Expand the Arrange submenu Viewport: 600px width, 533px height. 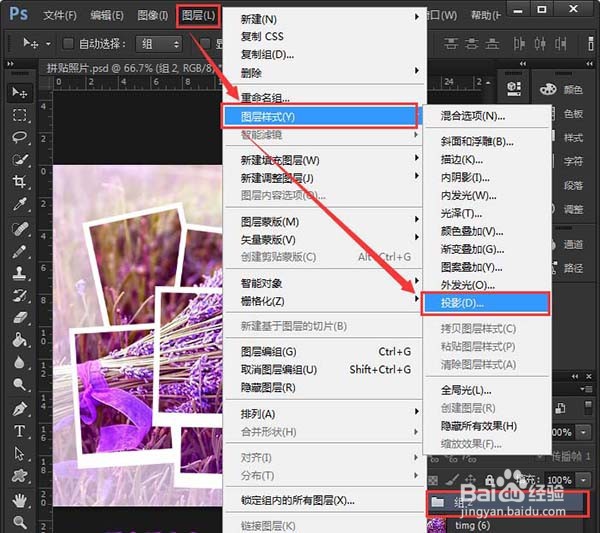pos(416,411)
